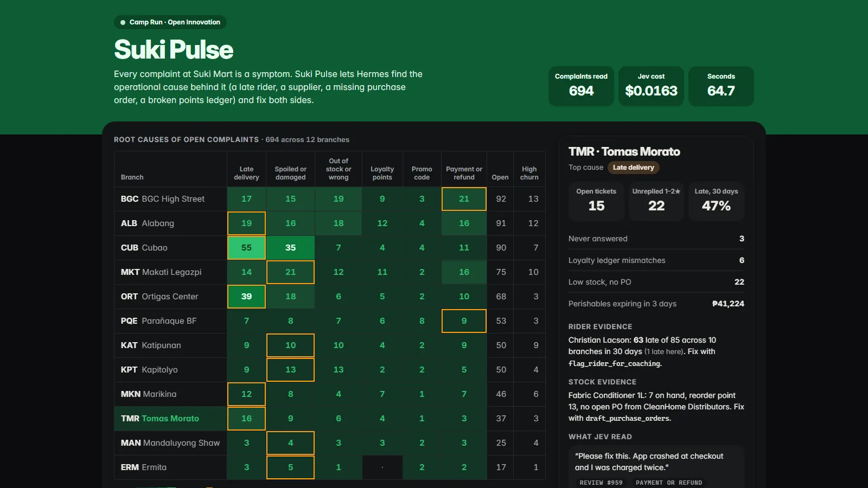Click the Loyalty ledger mismatches row

(x=656, y=260)
